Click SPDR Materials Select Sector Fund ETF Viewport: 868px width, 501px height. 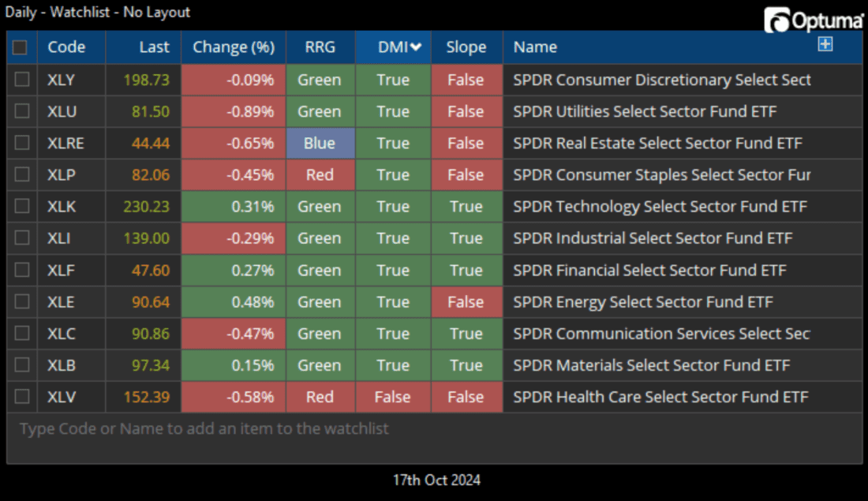(652, 365)
